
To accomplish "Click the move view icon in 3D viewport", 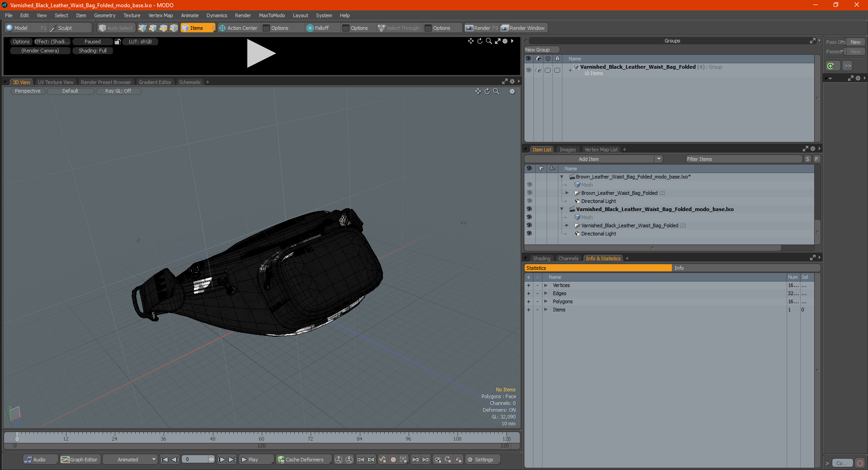I will pos(478,91).
